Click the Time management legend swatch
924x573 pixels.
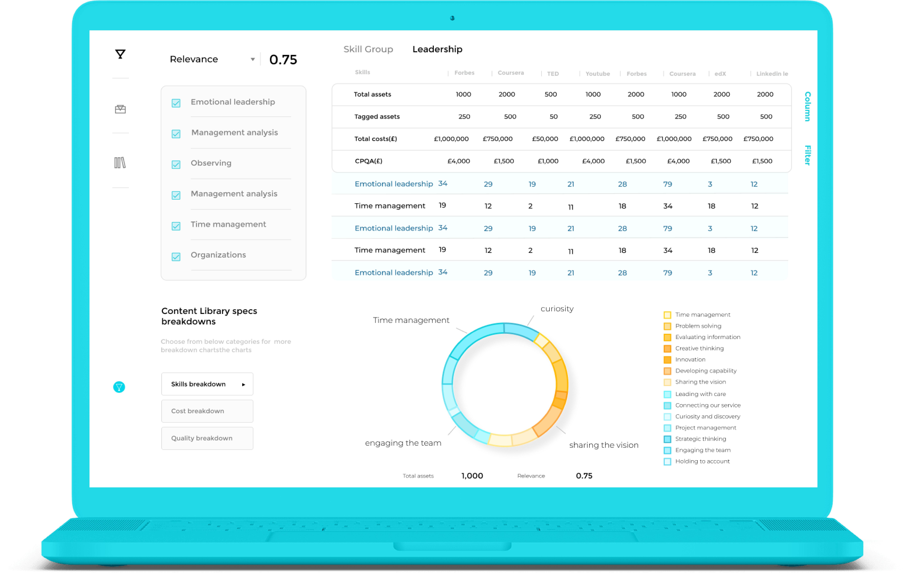667,315
